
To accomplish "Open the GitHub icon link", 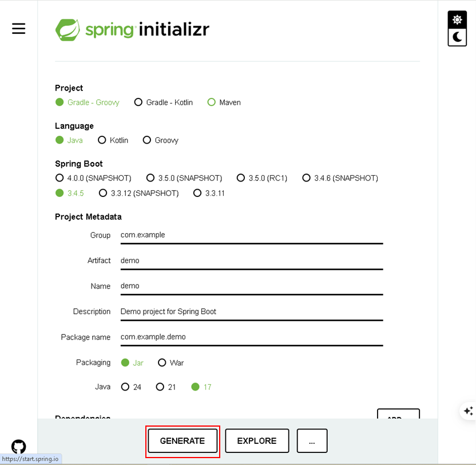I will pyautogui.click(x=18, y=447).
